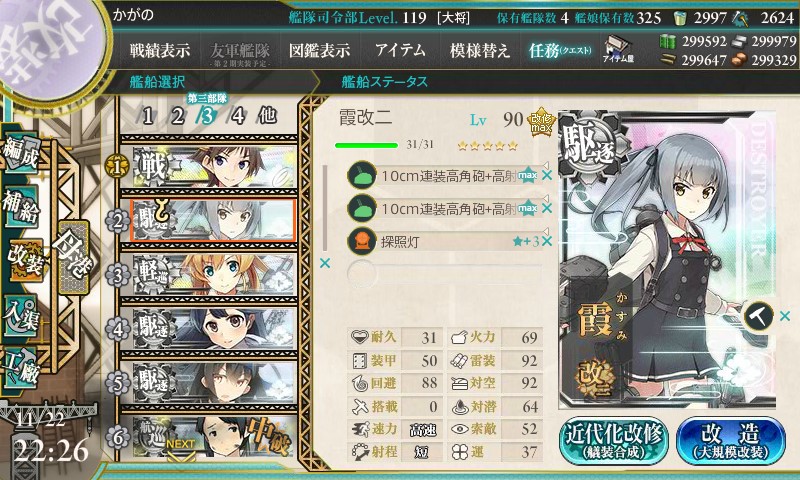Open 任務 quest menu
This screenshot has height=480, width=800.
click(x=560, y=50)
